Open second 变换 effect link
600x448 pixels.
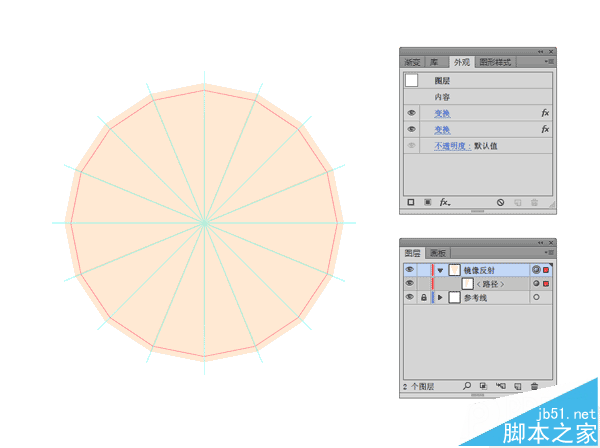coord(442,130)
